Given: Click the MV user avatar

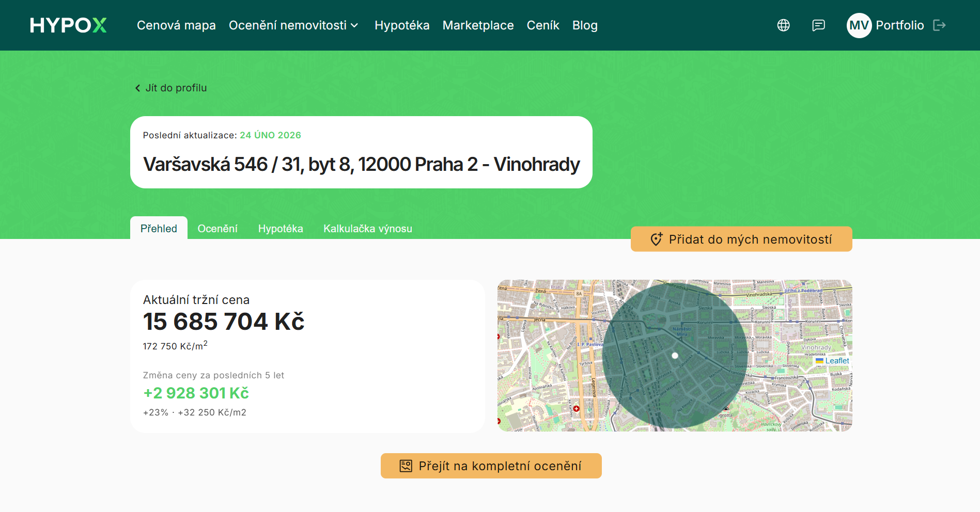Looking at the screenshot, I should pyautogui.click(x=859, y=25).
